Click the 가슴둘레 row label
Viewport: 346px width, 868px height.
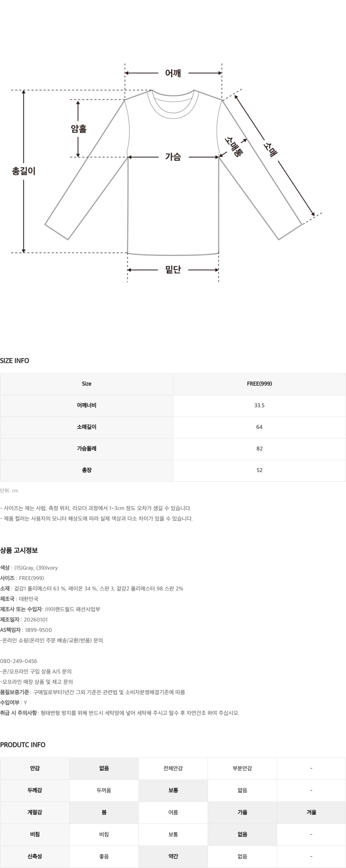click(86, 448)
